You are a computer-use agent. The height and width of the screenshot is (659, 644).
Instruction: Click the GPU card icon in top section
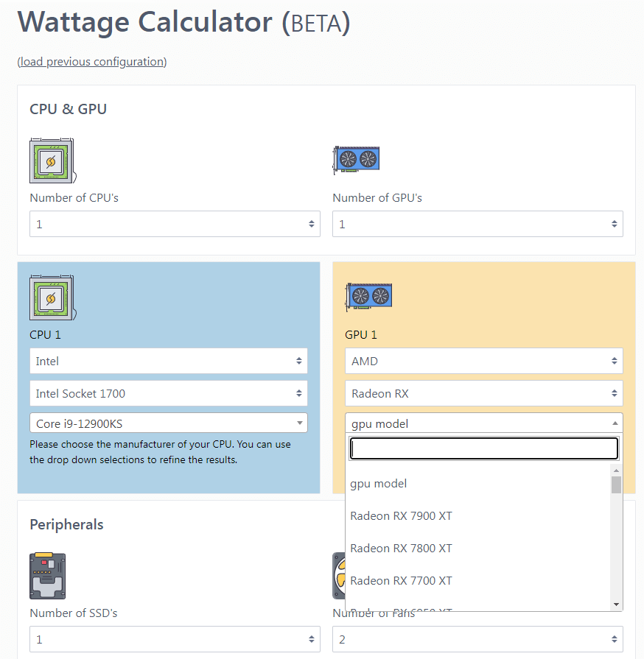pos(357,159)
